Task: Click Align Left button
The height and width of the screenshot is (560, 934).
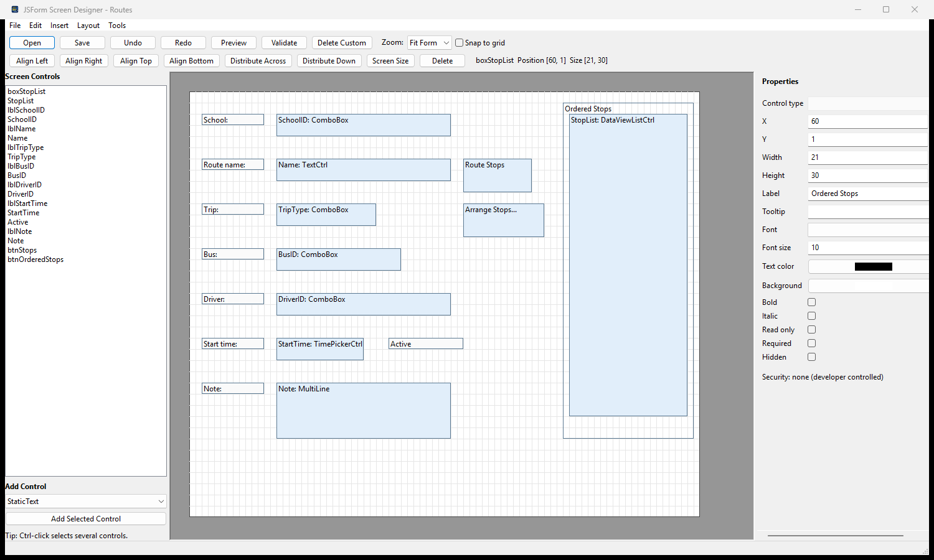Action: pyautogui.click(x=32, y=61)
